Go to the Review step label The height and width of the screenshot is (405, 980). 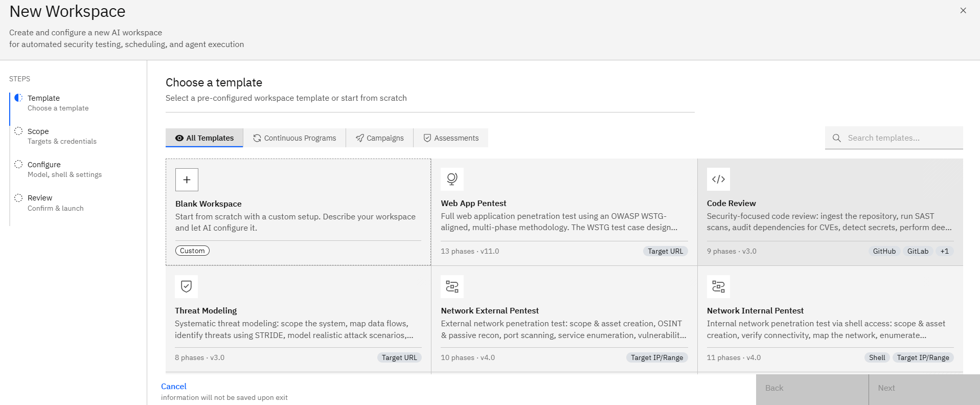click(x=40, y=198)
